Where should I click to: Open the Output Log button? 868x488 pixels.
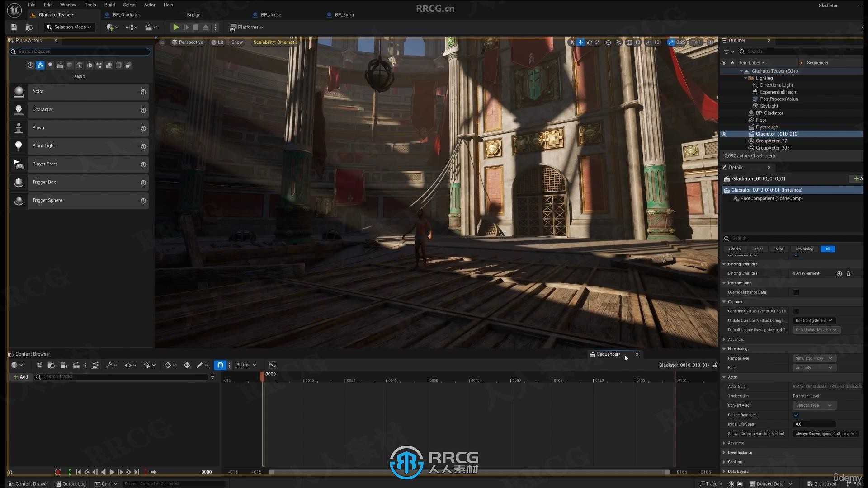click(x=71, y=484)
